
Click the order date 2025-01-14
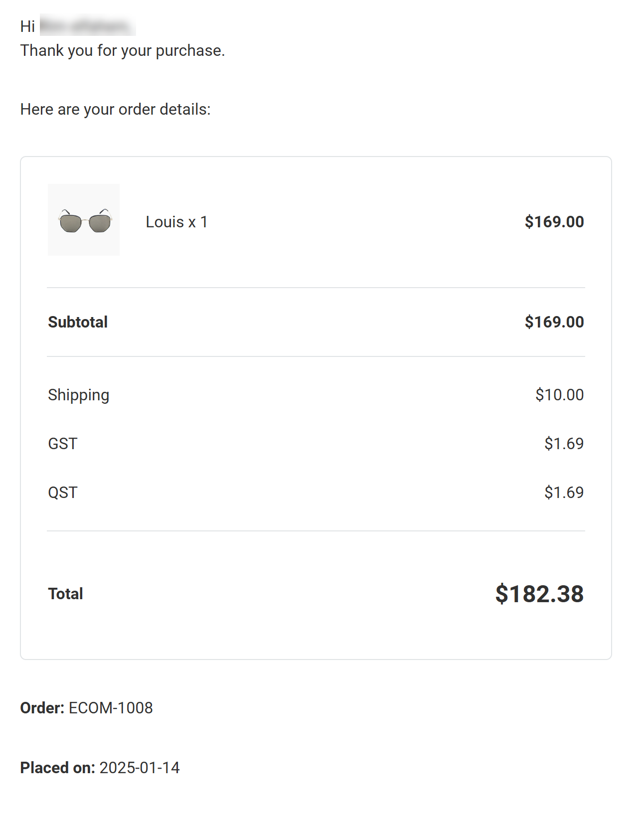coord(140,768)
